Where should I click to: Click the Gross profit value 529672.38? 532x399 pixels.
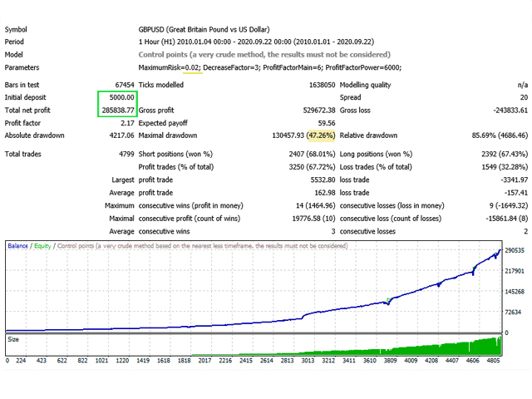[x=319, y=111]
